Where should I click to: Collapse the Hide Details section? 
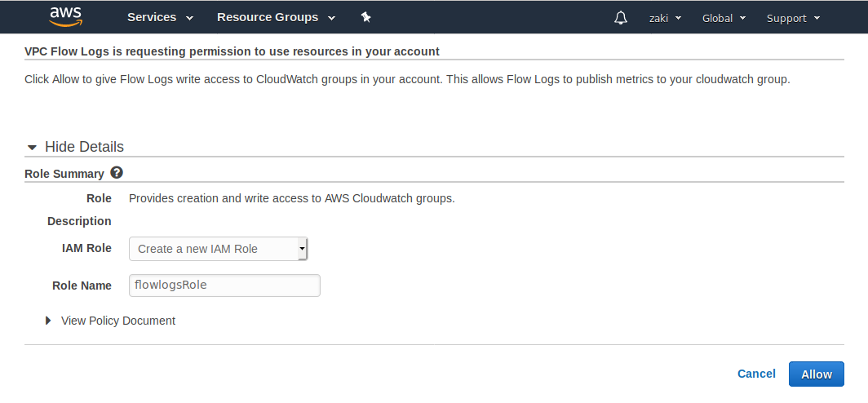(x=75, y=147)
